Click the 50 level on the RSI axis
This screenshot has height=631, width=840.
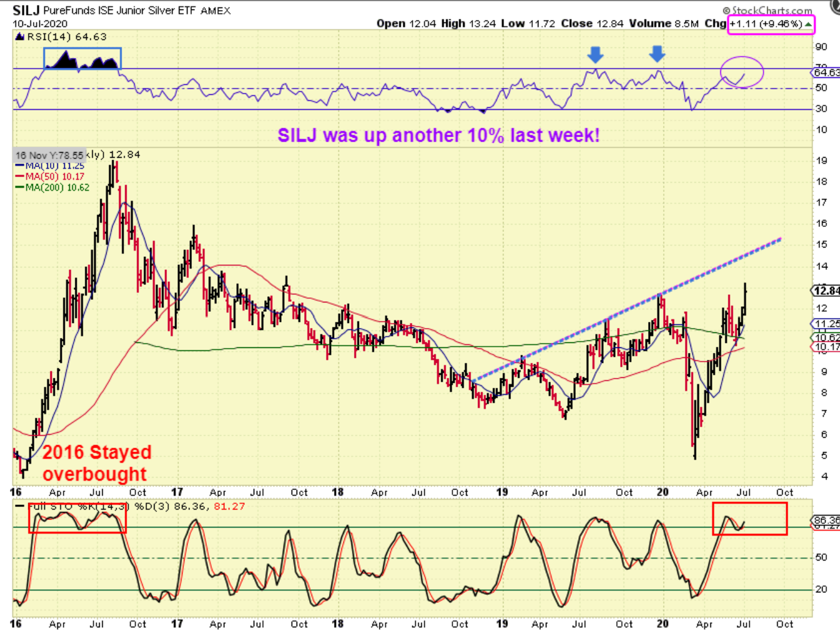point(821,87)
